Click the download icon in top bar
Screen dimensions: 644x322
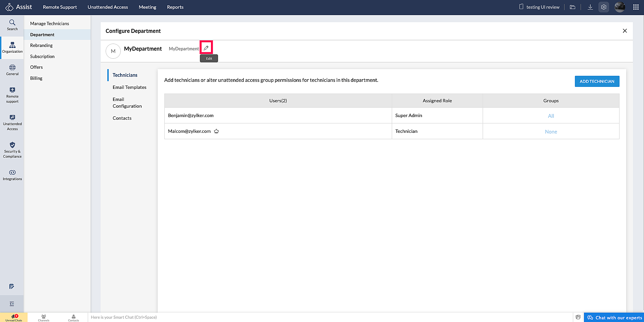pyautogui.click(x=590, y=7)
